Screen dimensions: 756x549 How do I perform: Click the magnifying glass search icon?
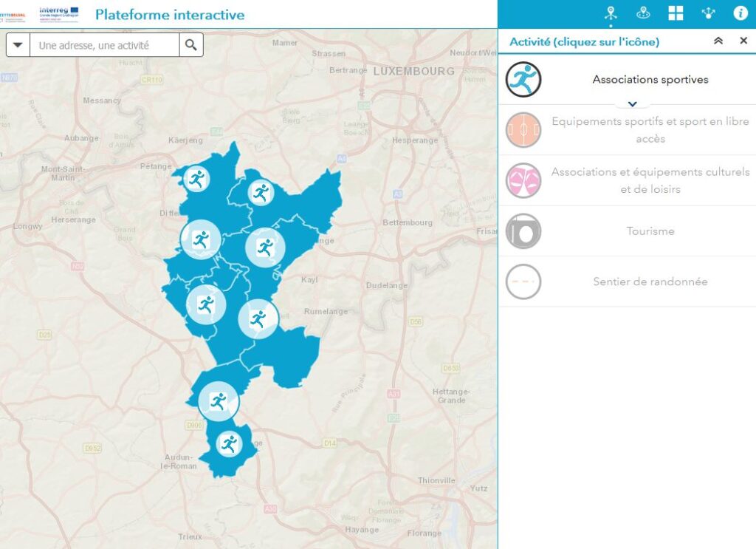[x=190, y=44]
